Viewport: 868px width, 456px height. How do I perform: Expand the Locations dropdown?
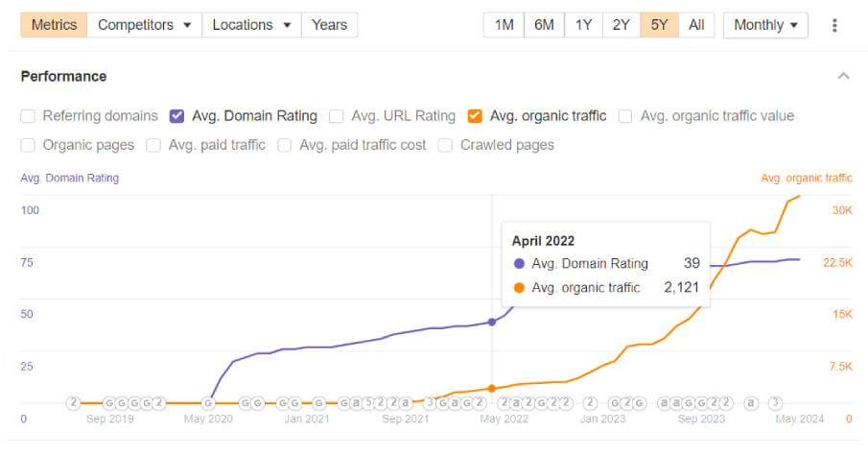click(251, 25)
